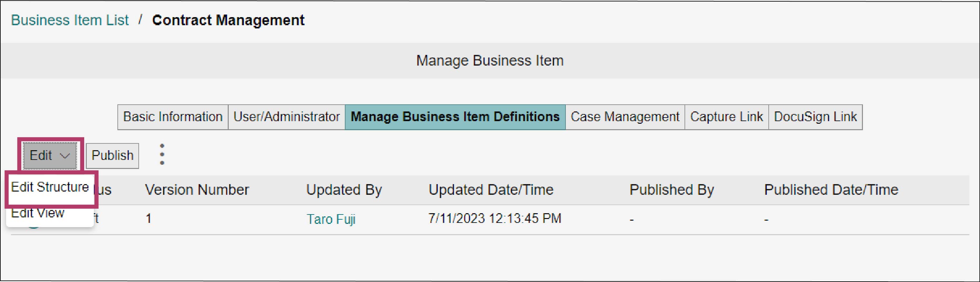Click the Publish button
Image resolution: width=980 pixels, height=282 pixels.
112,155
